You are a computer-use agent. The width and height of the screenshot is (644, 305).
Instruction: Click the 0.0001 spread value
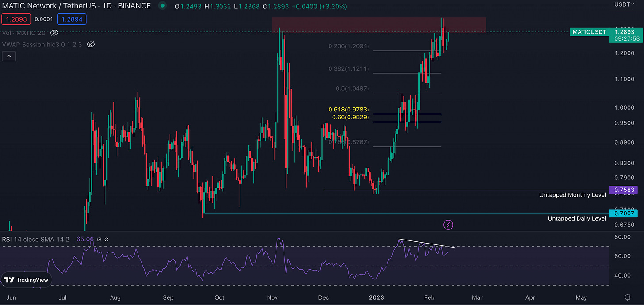coord(43,19)
